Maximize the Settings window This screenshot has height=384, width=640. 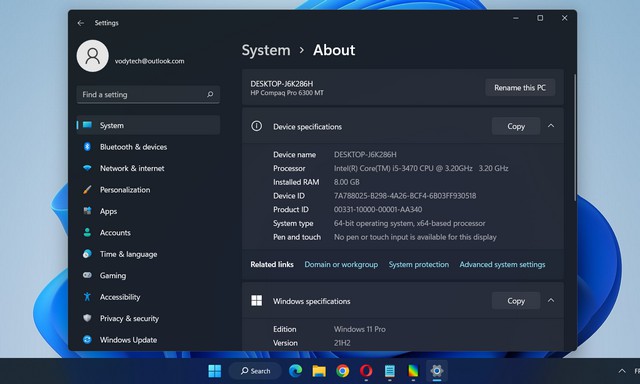pyautogui.click(x=540, y=18)
